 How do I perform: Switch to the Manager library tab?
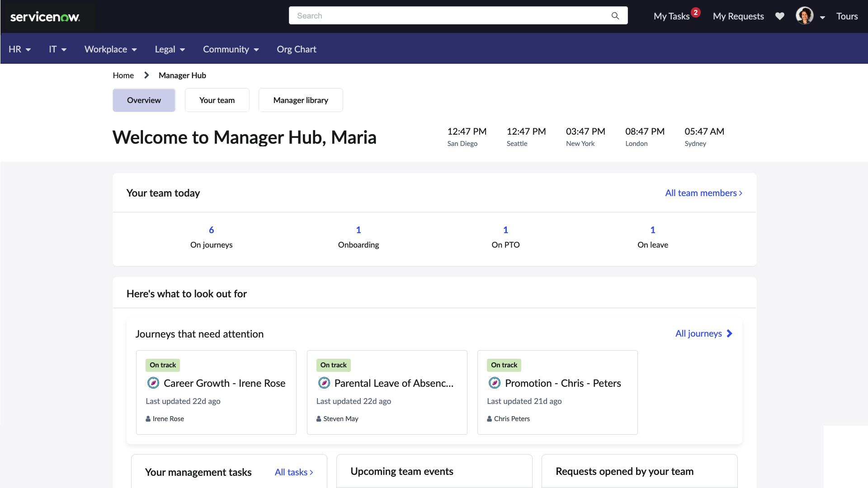click(301, 100)
